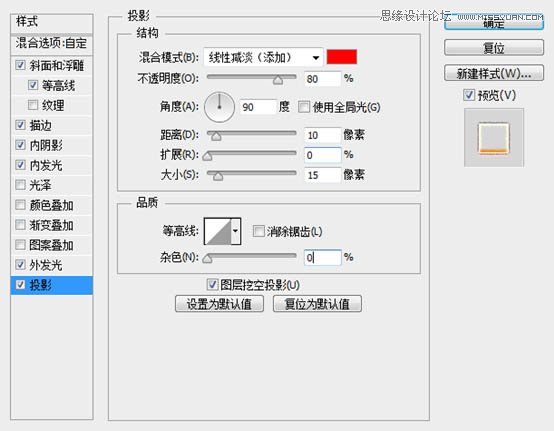
Task: Select the 渐变叠加 style row
Action: [52, 225]
